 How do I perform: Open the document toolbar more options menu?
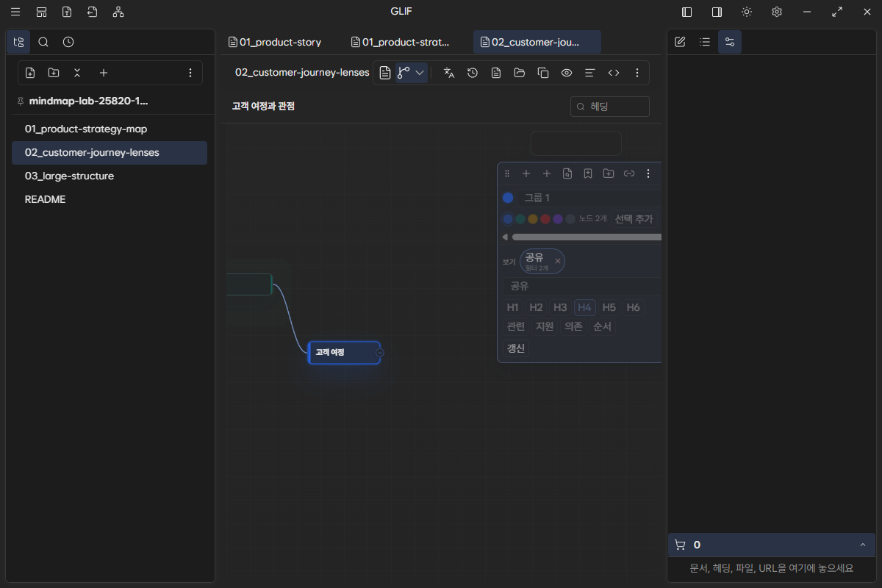[637, 73]
